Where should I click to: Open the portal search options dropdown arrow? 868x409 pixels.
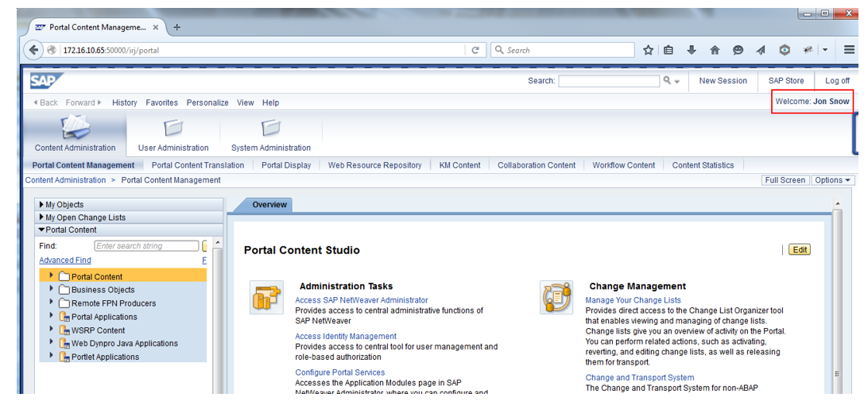[x=677, y=82]
